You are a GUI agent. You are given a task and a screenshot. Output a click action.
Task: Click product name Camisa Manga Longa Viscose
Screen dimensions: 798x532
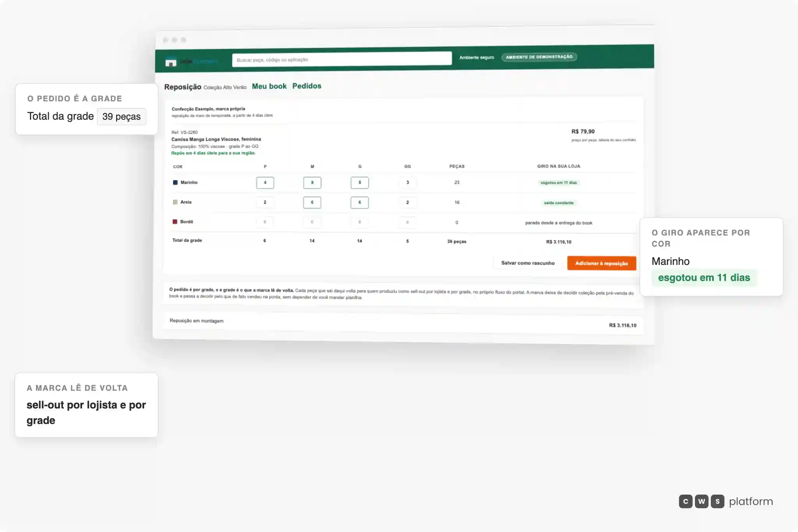pos(216,139)
